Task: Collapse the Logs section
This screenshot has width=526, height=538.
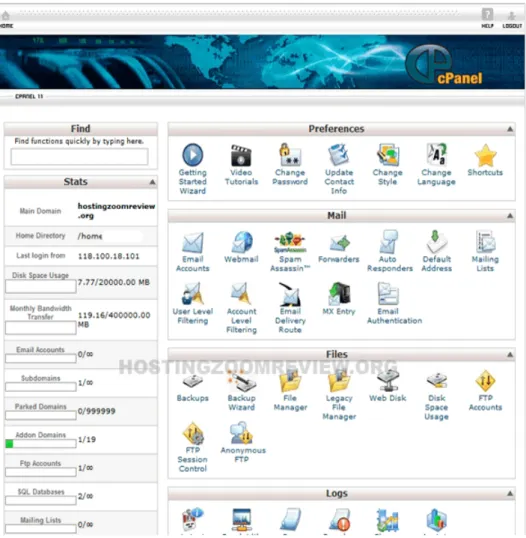Action: click(510, 493)
